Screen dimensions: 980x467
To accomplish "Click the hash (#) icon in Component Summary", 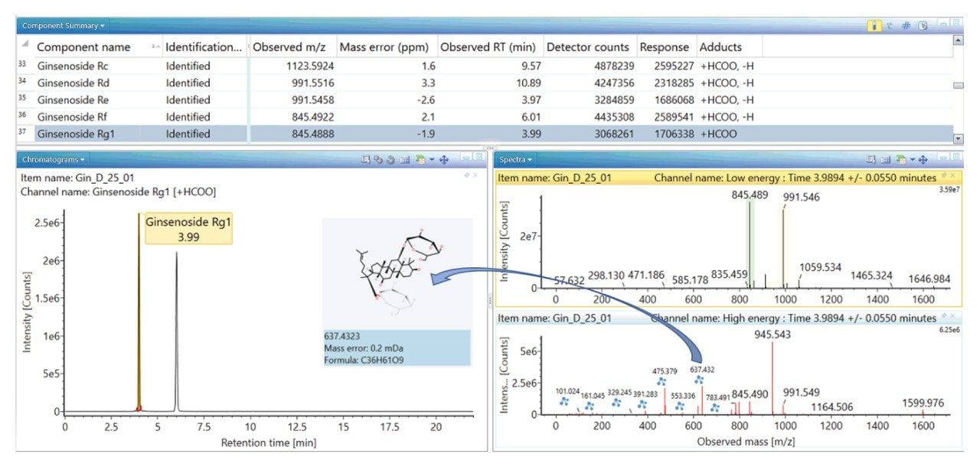I will pos(906,26).
